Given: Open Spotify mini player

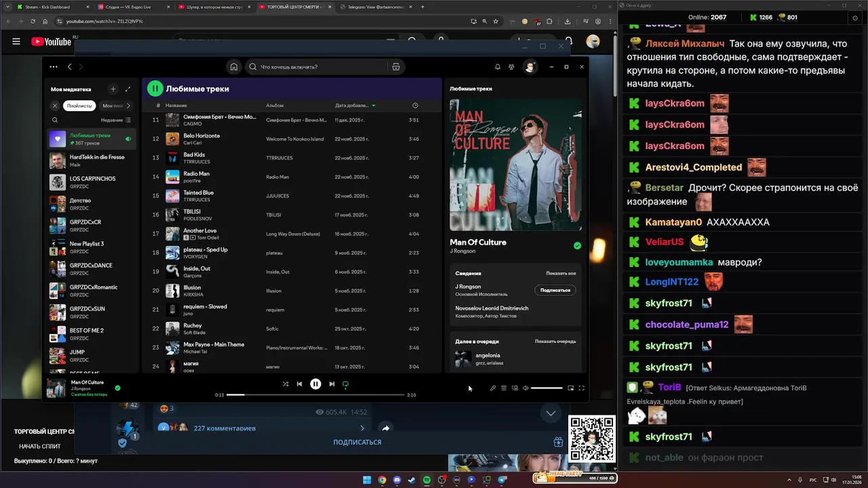Looking at the screenshot, I should click(x=570, y=388).
